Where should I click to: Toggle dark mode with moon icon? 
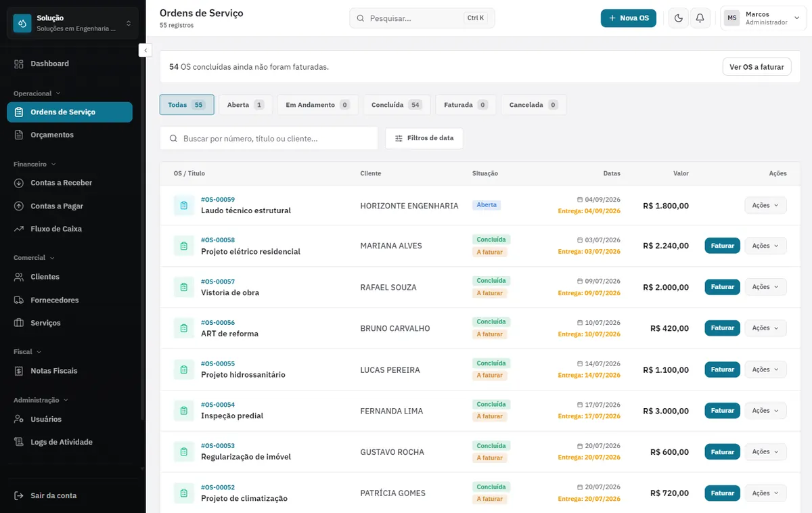(679, 18)
